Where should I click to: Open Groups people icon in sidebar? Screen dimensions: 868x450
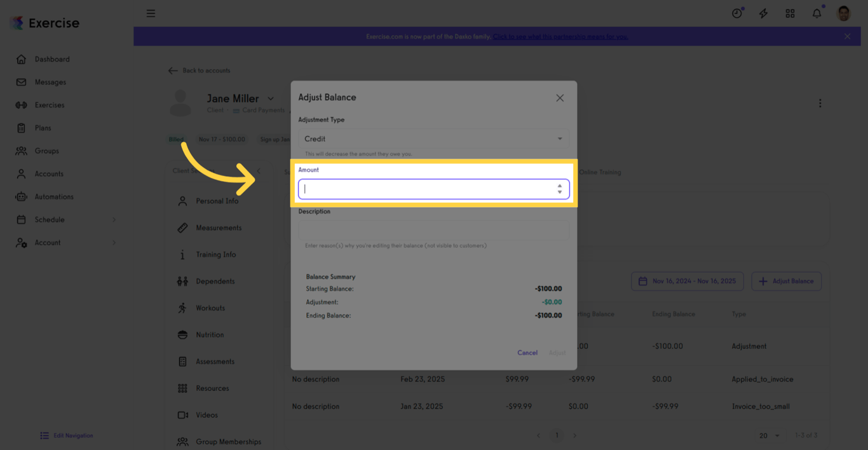pos(21,151)
